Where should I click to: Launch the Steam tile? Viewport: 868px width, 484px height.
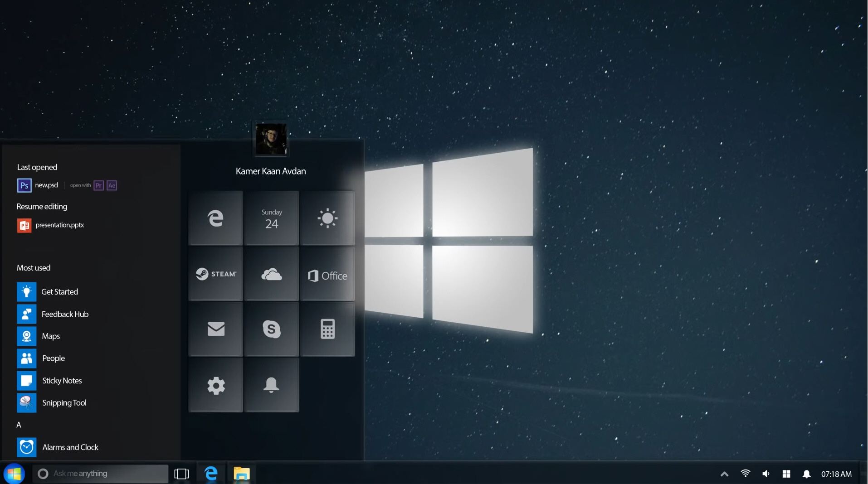[x=216, y=274]
